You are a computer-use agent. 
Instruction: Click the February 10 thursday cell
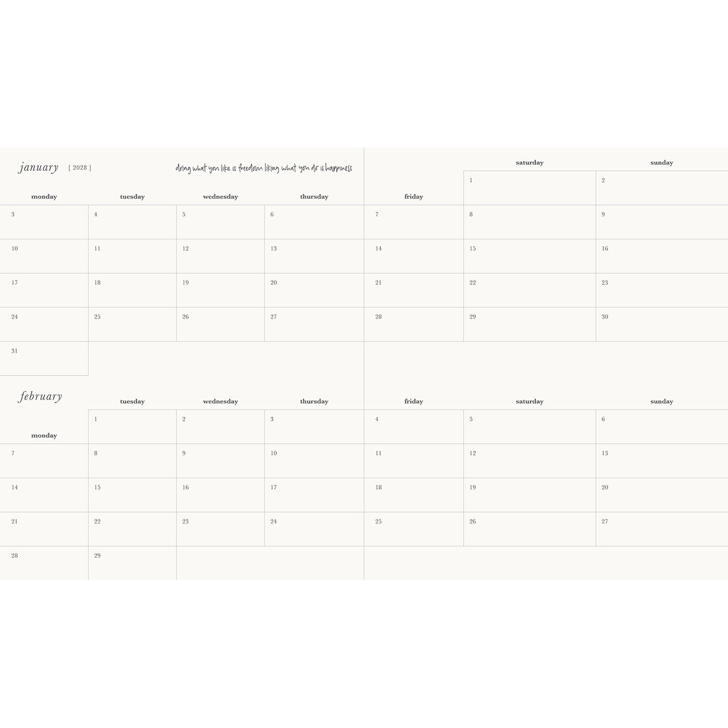click(314, 461)
